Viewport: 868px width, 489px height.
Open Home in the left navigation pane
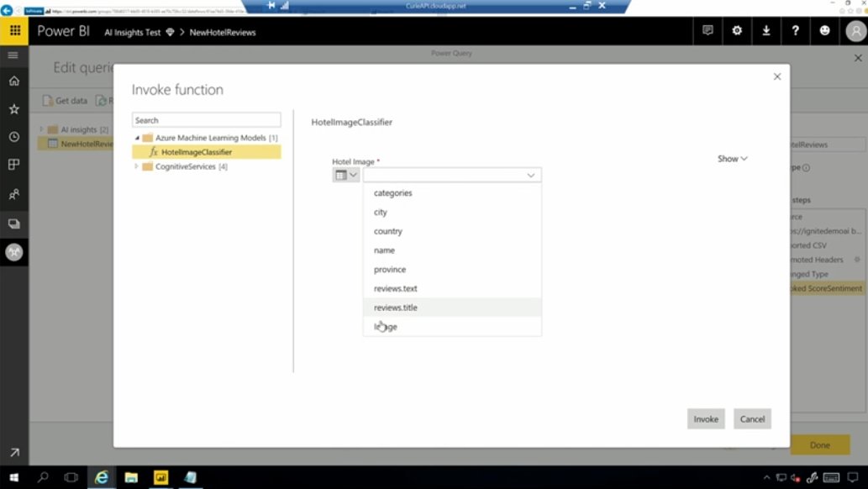[13, 81]
